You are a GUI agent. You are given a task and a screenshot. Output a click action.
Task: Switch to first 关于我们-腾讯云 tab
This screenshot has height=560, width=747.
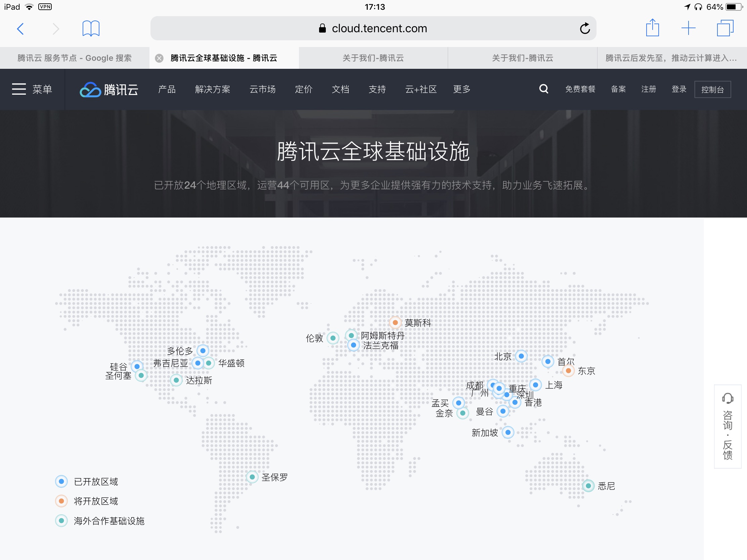pos(373,58)
